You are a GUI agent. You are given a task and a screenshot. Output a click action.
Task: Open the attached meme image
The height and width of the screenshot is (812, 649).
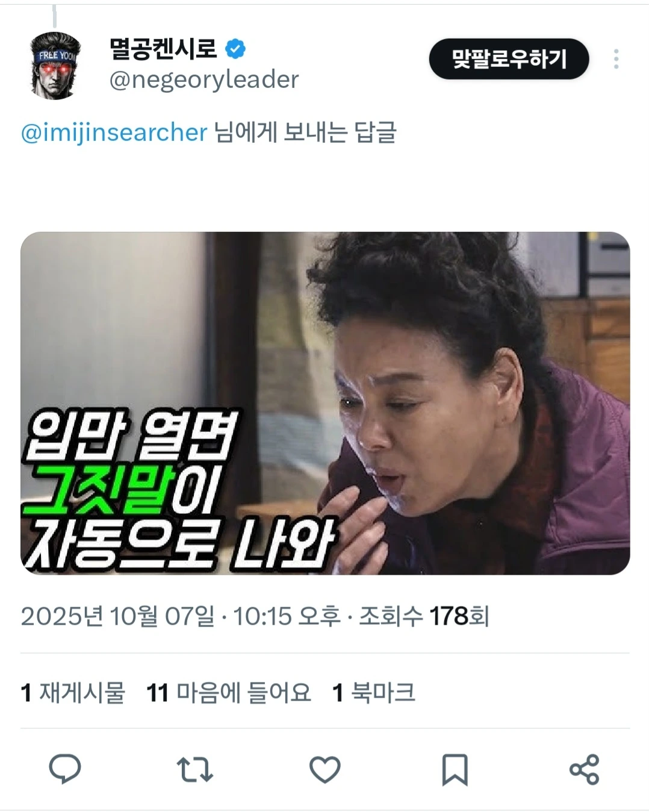pos(325,403)
